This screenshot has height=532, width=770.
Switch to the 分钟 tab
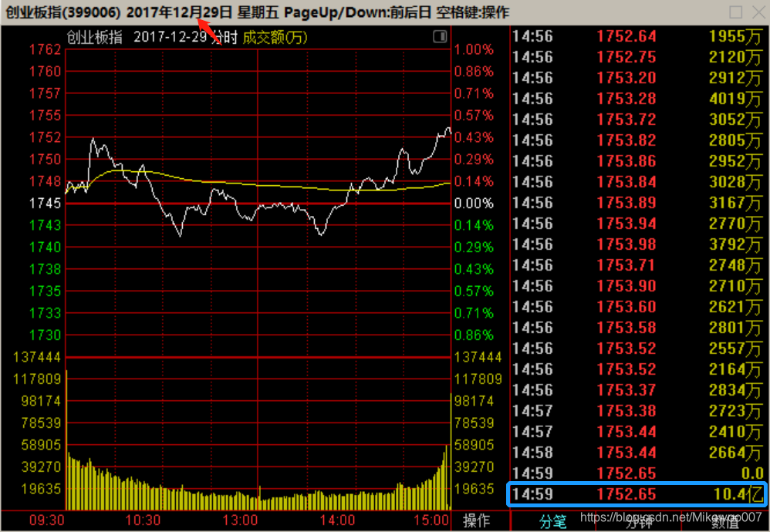pos(639,522)
